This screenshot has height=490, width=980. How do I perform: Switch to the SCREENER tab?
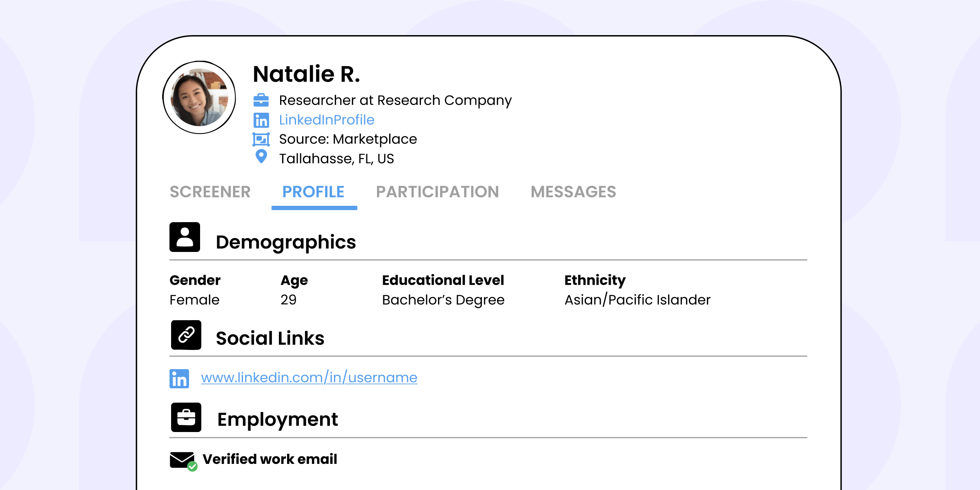210,192
